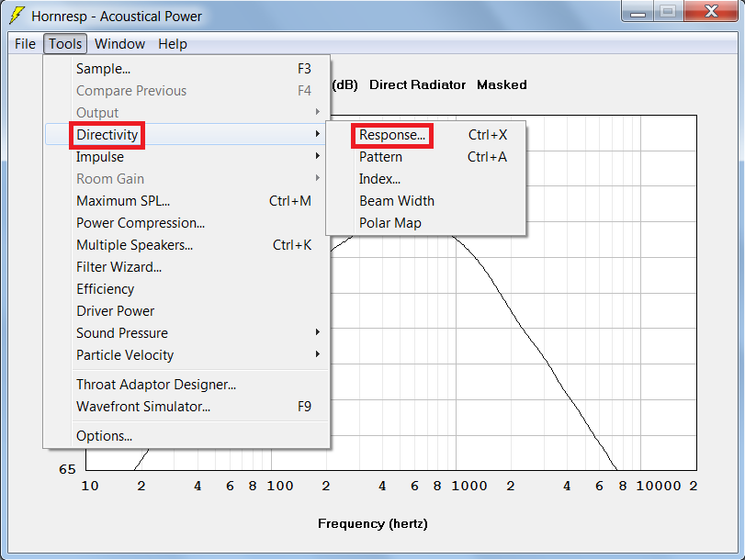
Task: Expand the Impulse submenu
Action: coord(187,157)
